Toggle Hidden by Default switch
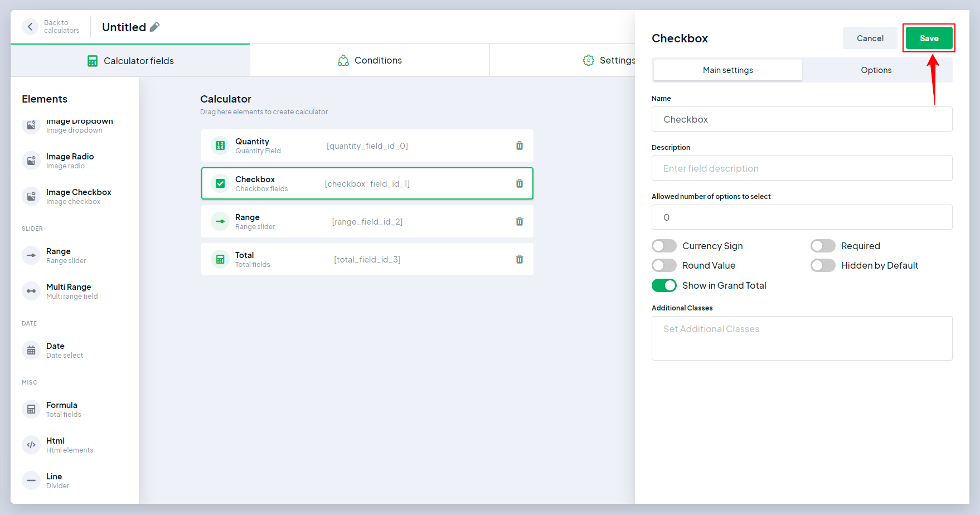Screen dimensions: 980x515 point(822,265)
